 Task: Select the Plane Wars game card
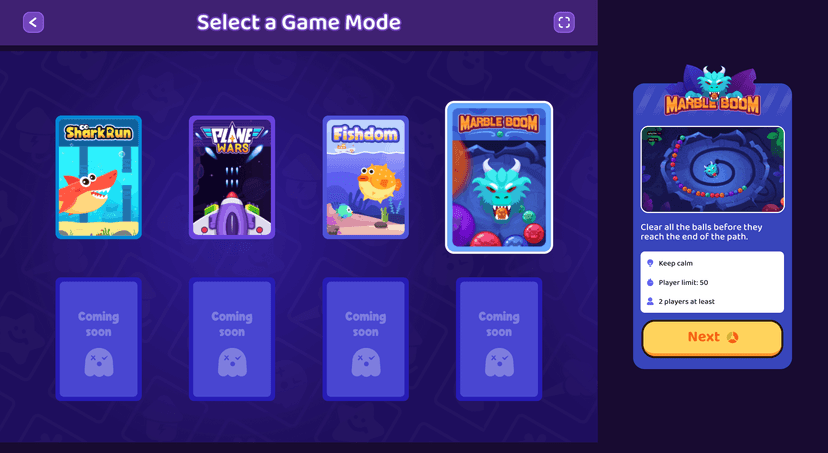click(x=232, y=177)
